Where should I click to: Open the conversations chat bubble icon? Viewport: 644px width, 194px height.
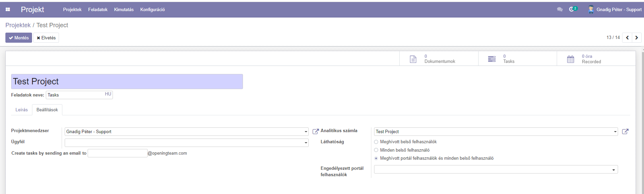560,9
